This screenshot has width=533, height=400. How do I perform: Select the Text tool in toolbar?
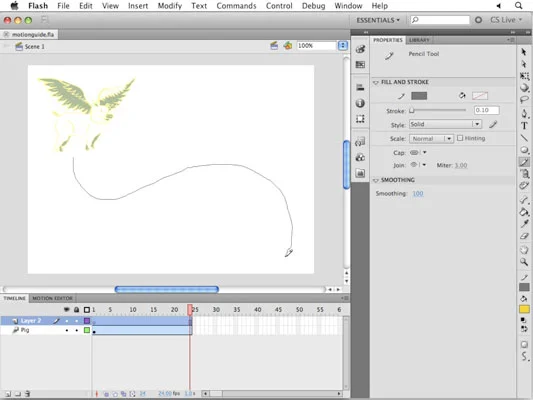pos(524,126)
